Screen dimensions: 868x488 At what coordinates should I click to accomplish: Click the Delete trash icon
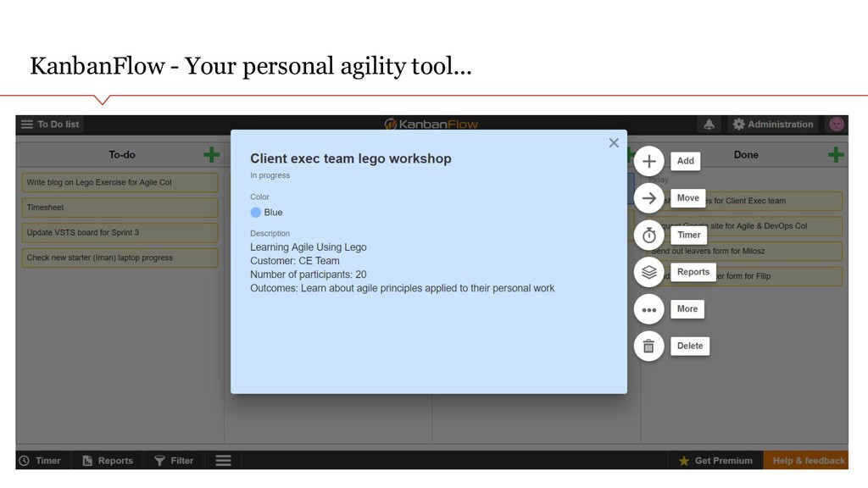pyautogui.click(x=648, y=347)
